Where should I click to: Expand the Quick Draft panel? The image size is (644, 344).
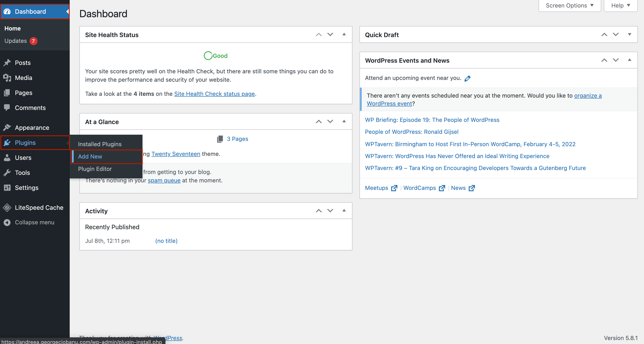tap(629, 34)
